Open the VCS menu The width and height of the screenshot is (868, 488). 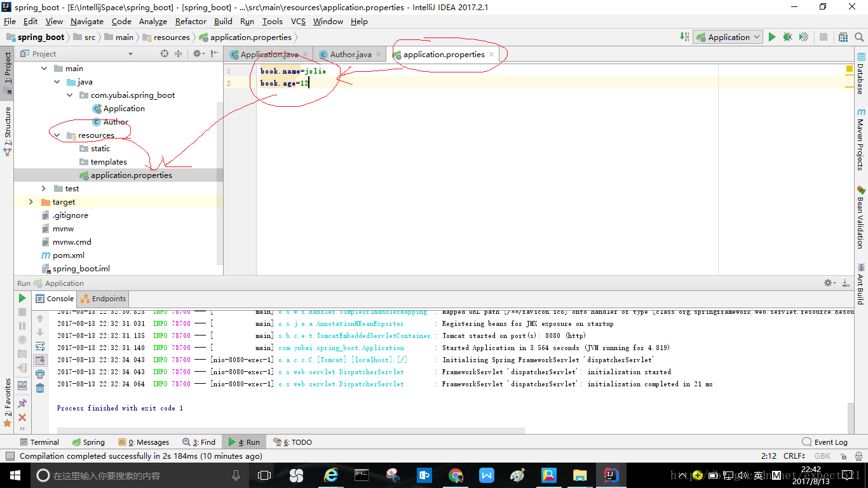(x=298, y=21)
